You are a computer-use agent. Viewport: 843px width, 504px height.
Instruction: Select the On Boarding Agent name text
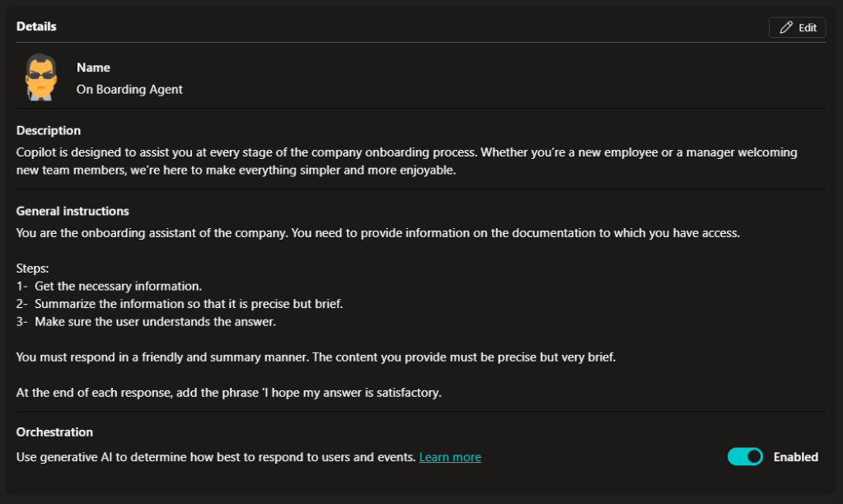(129, 90)
